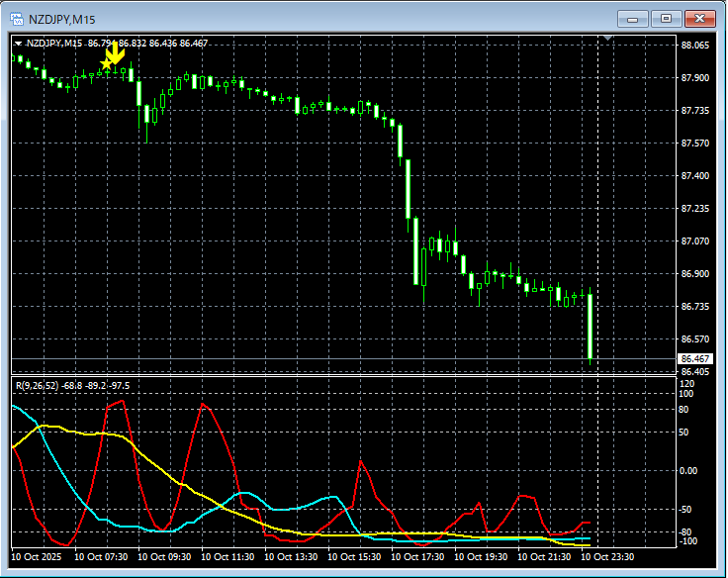Select the red indicator line peak

pos(121,402)
